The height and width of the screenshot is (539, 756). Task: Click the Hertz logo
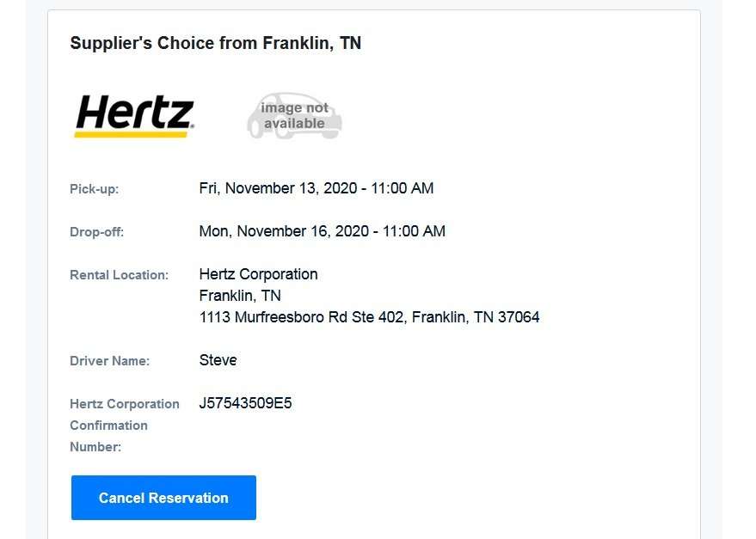coord(134,116)
